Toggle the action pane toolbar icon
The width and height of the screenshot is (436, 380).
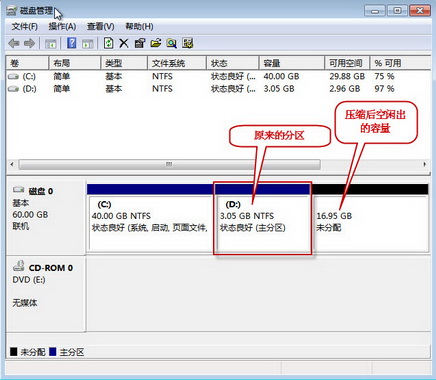[88, 43]
